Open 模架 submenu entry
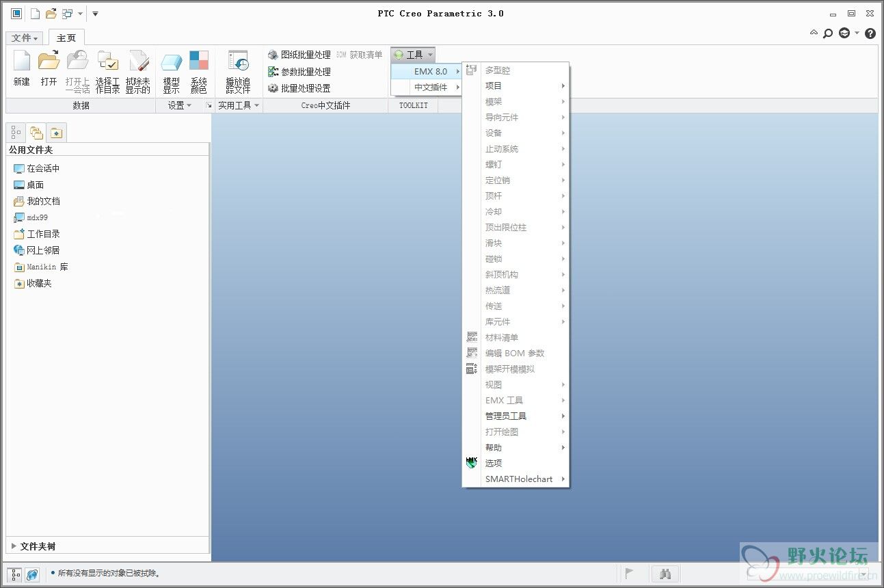The width and height of the screenshot is (884, 588). pos(516,102)
